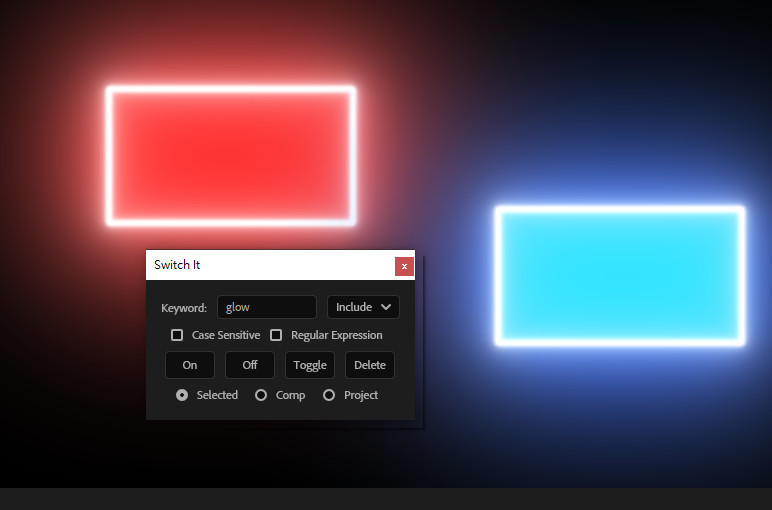This screenshot has width=772, height=510.
Task: Click the cyan glowing rectangle
Action: (x=620, y=276)
